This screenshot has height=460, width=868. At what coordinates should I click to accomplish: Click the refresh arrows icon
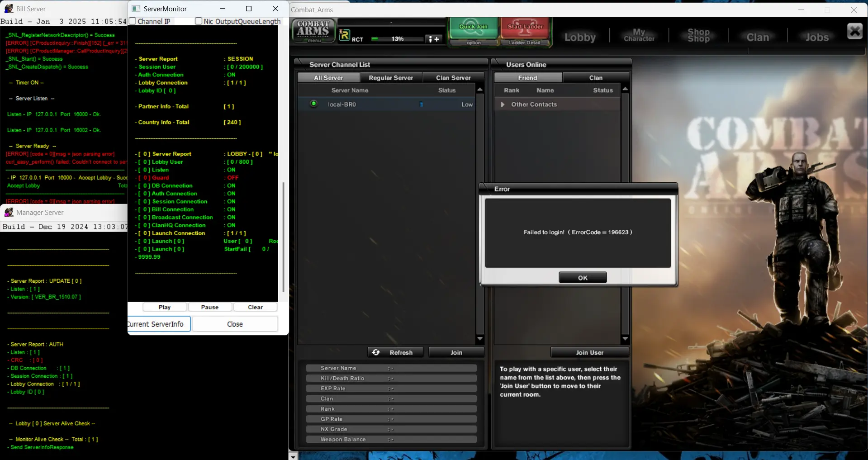pyautogui.click(x=376, y=352)
